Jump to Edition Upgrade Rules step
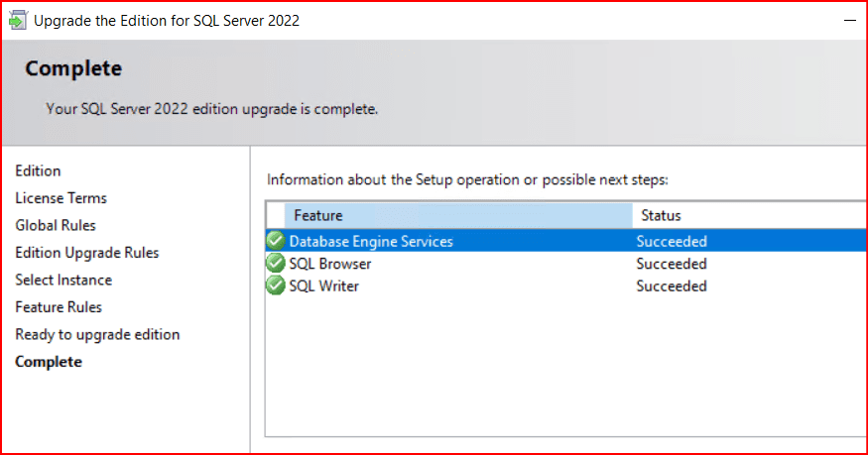The width and height of the screenshot is (868, 455). coord(86,253)
